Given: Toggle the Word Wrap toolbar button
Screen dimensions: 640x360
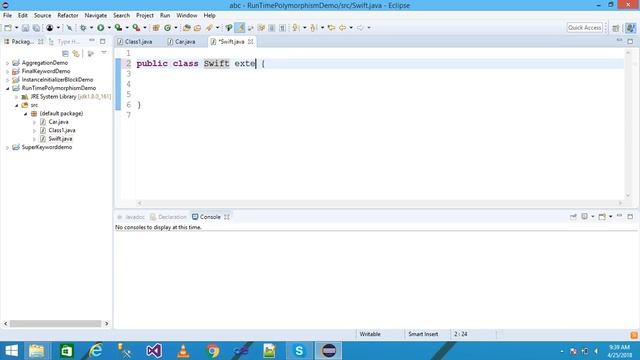Looking at the screenshot, I should [x=251, y=28].
